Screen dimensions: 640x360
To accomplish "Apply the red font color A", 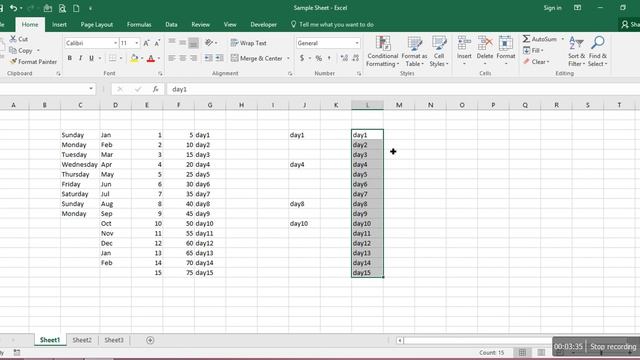I will (x=151, y=58).
